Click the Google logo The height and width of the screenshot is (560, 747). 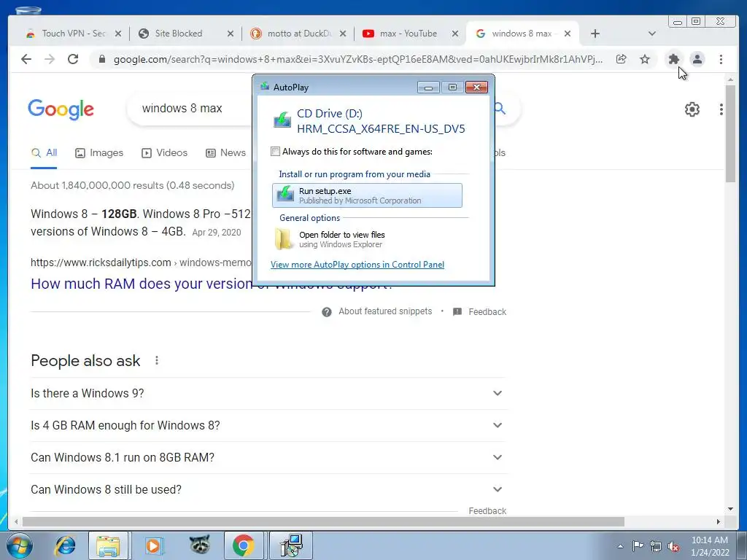tap(61, 109)
